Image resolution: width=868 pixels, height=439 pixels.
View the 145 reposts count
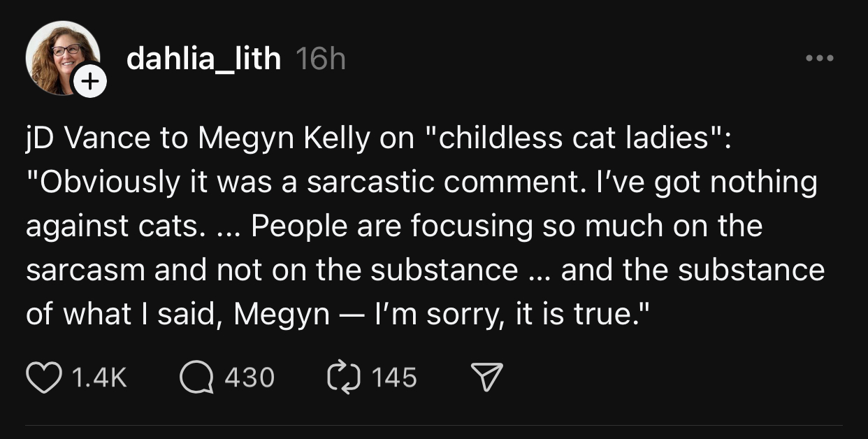point(394,378)
